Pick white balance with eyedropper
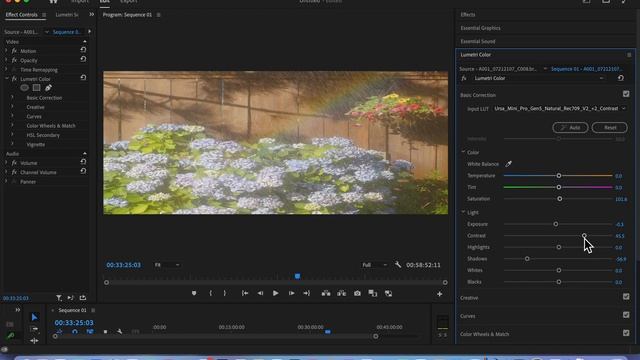 [509, 164]
